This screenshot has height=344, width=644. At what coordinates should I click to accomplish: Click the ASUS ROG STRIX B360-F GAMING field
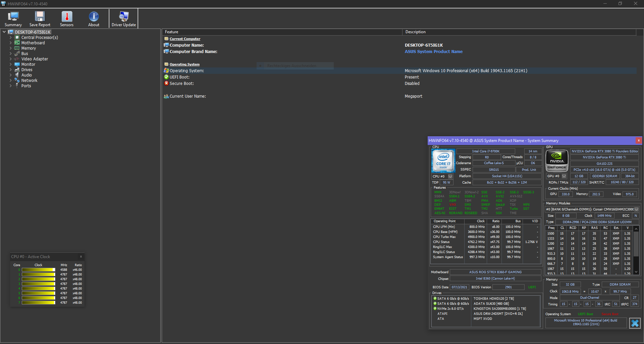(x=495, y=272)
